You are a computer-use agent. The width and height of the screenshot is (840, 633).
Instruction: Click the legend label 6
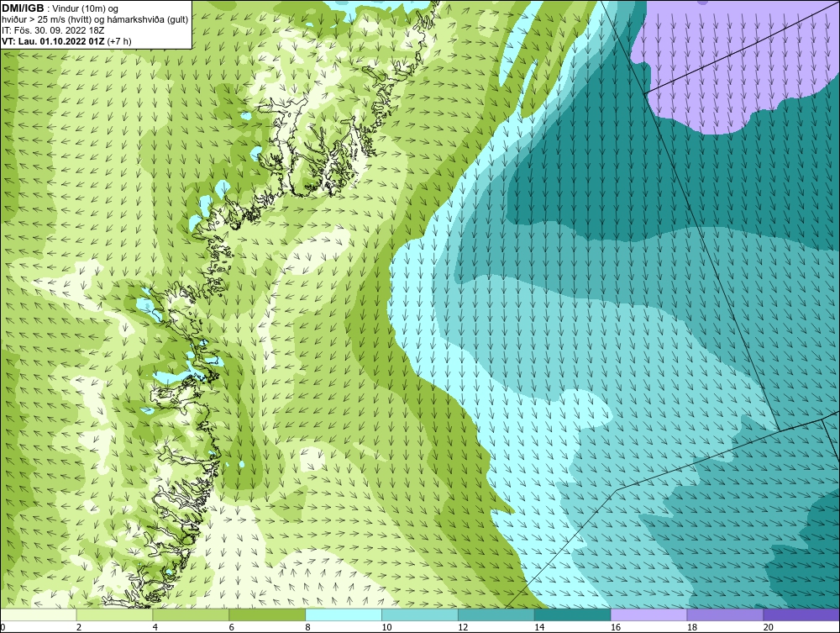[232, 627]
